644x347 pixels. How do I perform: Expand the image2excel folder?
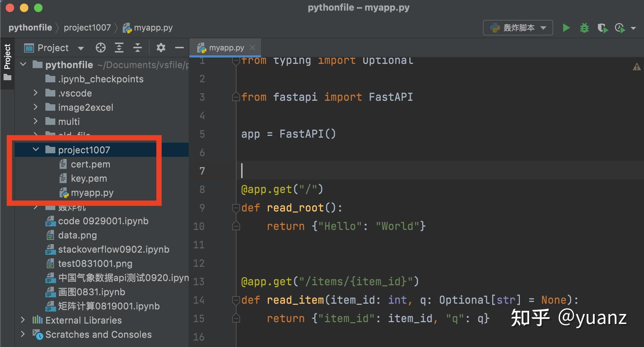[35, 107]
